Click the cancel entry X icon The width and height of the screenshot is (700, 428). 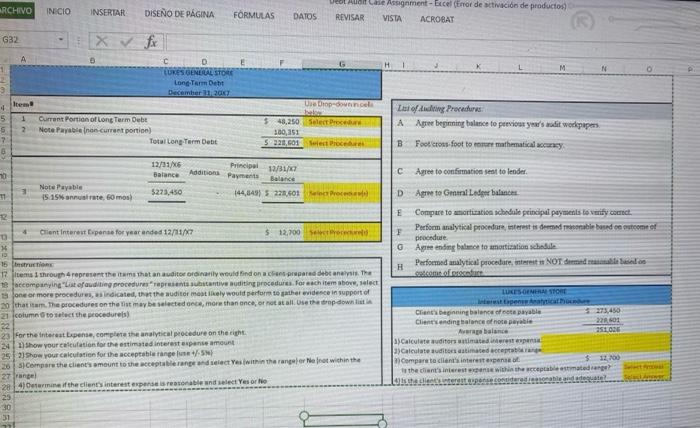coord(101,42)
